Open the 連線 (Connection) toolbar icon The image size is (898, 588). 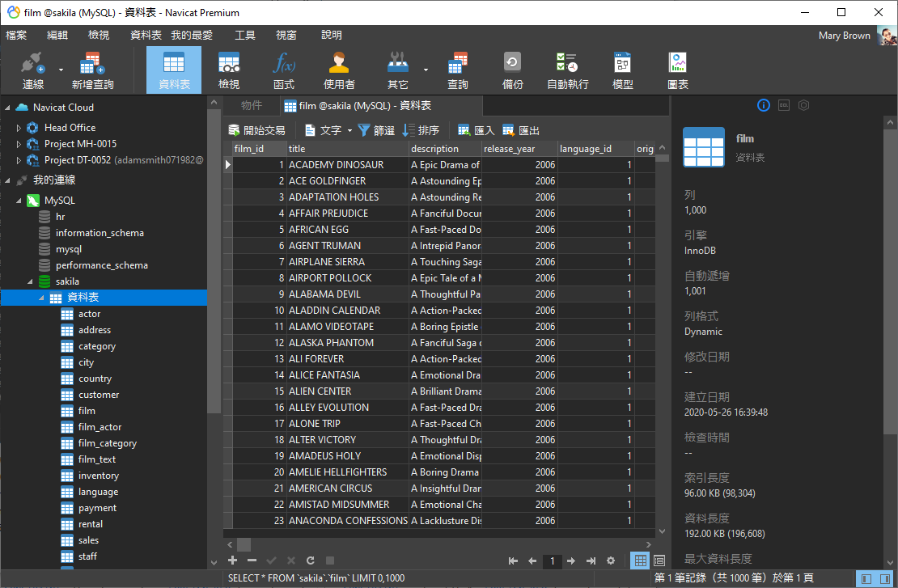(32, 69)
